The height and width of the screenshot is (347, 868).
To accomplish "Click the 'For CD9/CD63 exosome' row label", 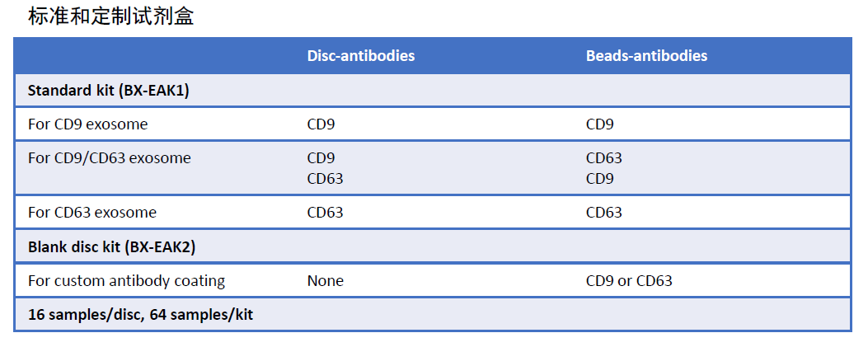I will click(x=109, y=158).
